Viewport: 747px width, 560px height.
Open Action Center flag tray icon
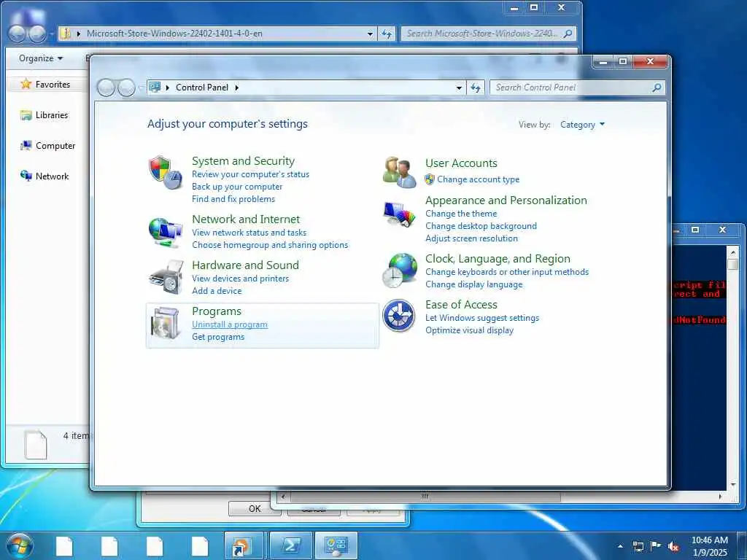656,546
